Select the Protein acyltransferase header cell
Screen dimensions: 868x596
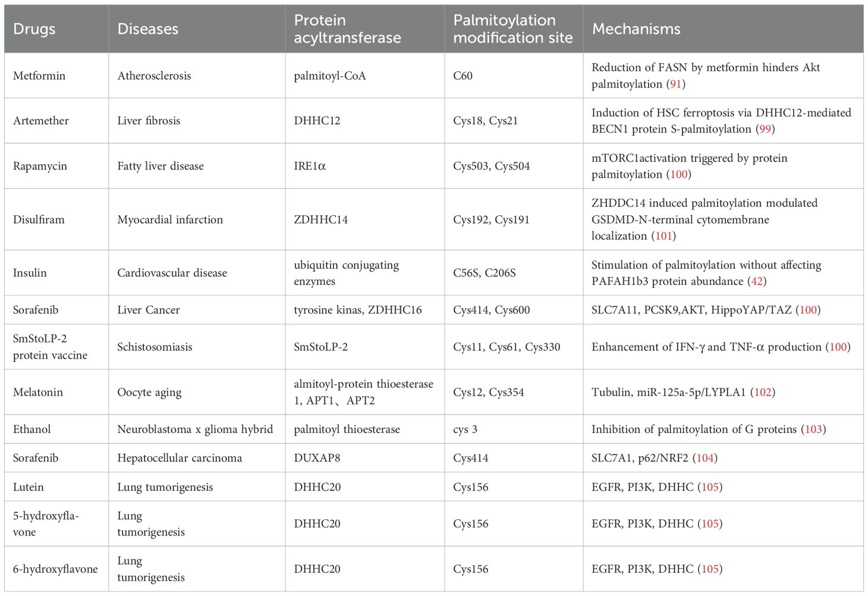coord(347,29)
